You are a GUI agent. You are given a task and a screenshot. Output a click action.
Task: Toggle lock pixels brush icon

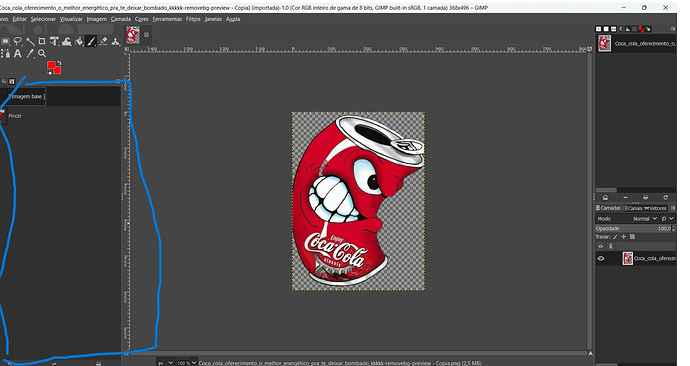[x=615, y=237]
